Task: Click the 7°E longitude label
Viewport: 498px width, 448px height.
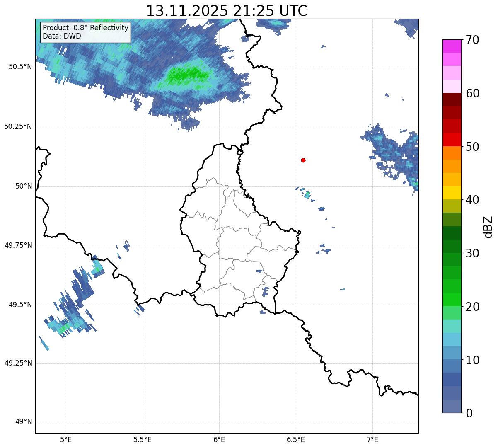Action: pos(372,440)
